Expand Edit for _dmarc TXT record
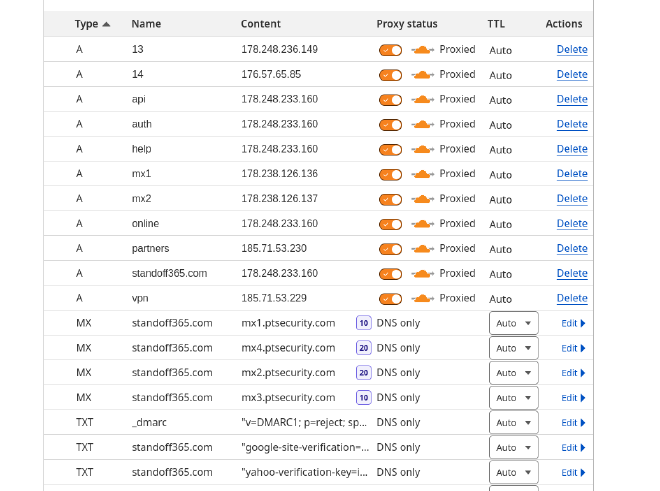 (573, 423)
